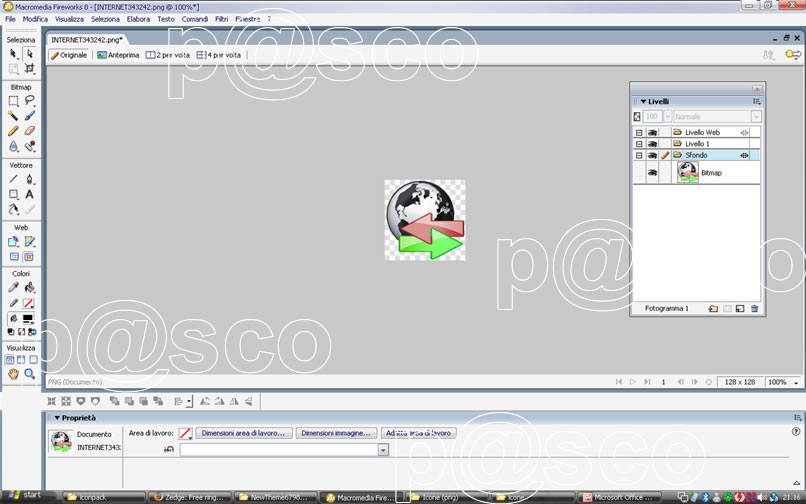Switch to the Anteprima preview tab
This screenshot has height=504, width=806.
(x=118, y=55)
